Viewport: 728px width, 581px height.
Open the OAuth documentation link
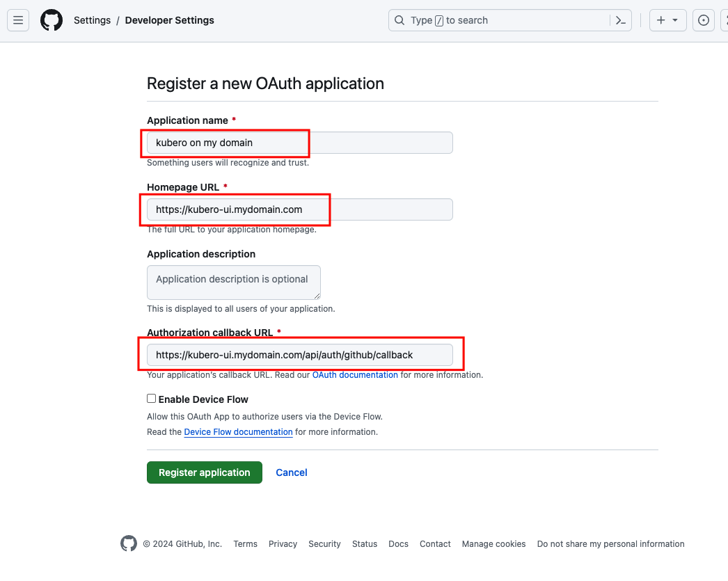(x=355, y=375)
